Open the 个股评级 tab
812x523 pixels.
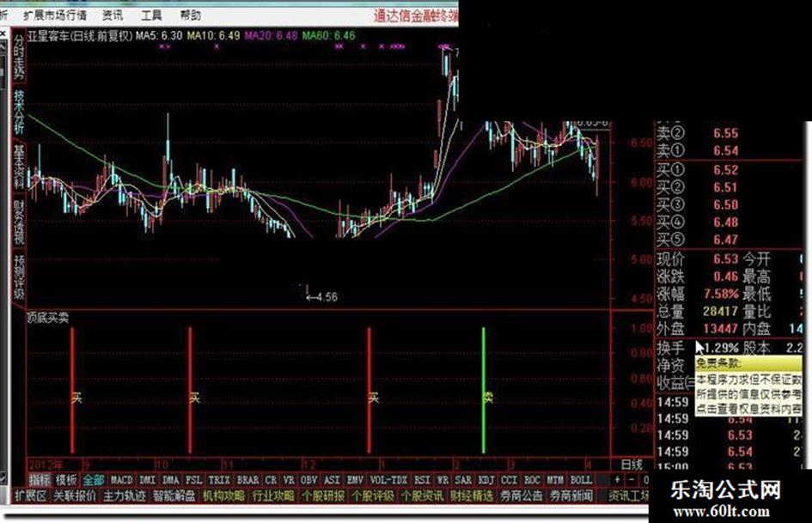pos(372,496)
